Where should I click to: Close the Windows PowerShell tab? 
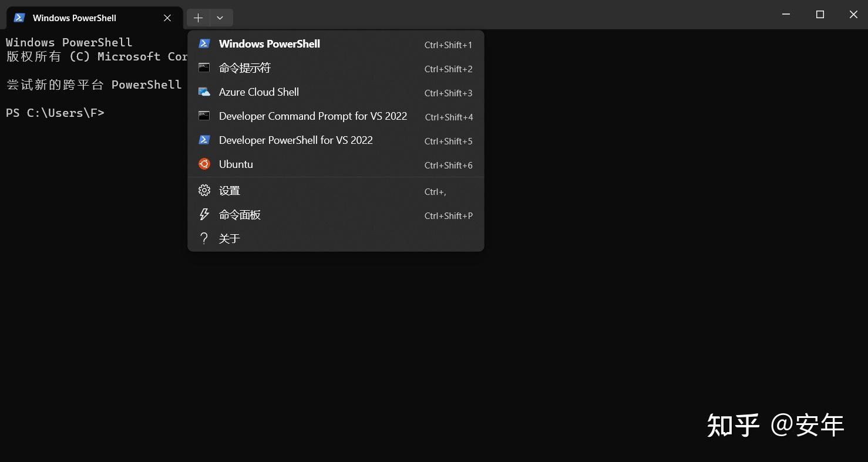[167, 18]
